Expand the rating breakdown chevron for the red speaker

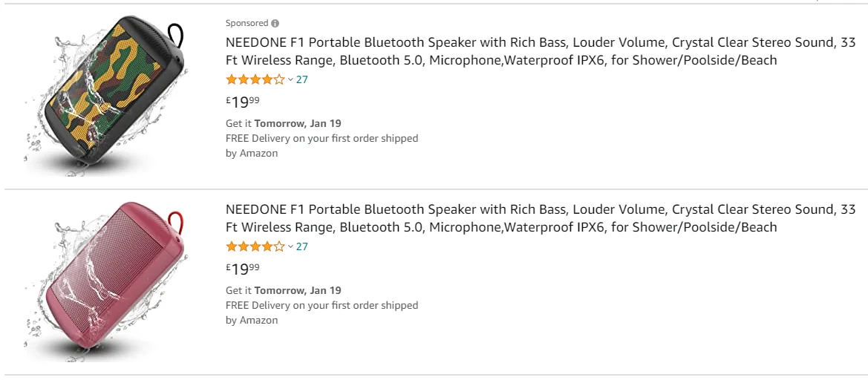(290, 246)
